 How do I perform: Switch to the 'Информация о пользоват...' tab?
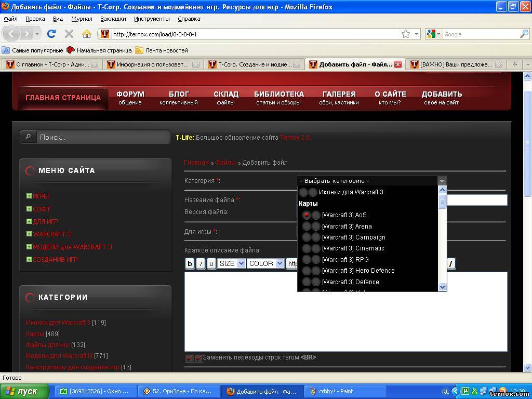pos(153,64)
